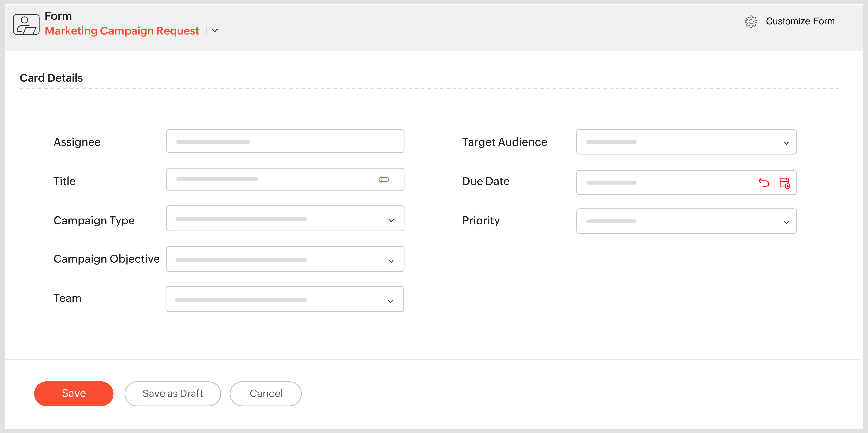Focus the Assignee input field
The height and width of the screenshot is (433, 868).
(285, 141)
